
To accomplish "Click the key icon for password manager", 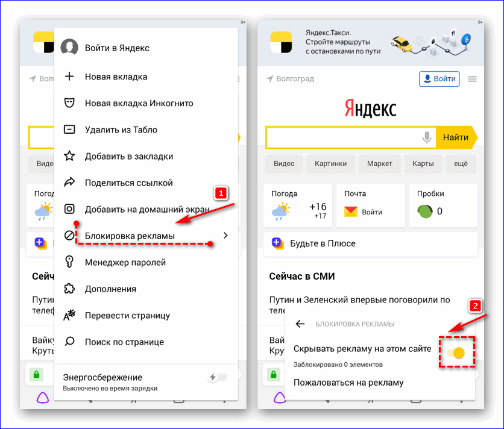I will (69, 262).
